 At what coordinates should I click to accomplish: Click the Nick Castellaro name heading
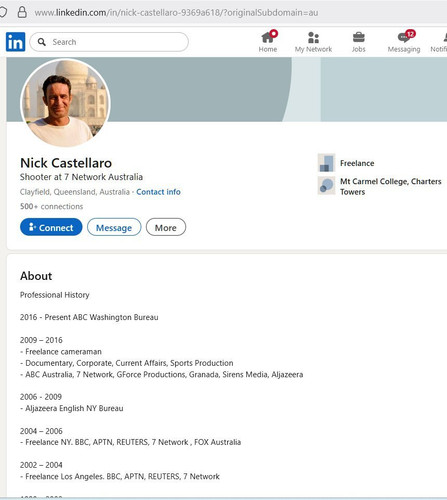point(66,163)
